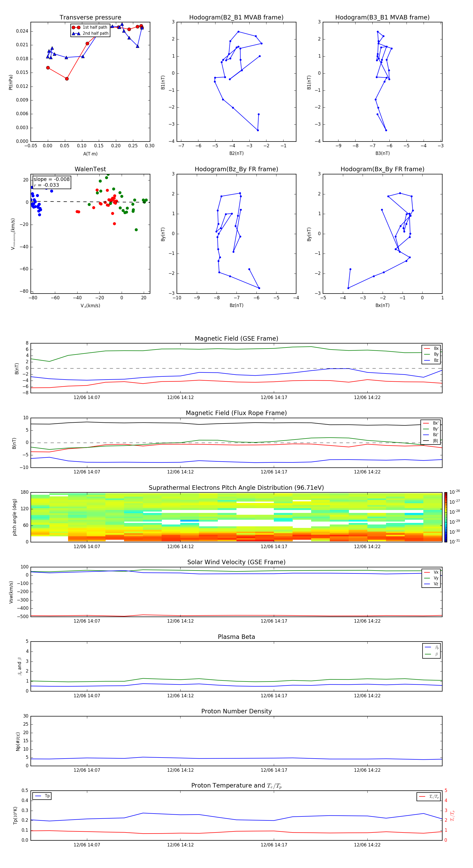The width and height of the screenshot is (473, 868).
Task: Select '|B|' in flux rope legend
Action: tap(431, 441)
